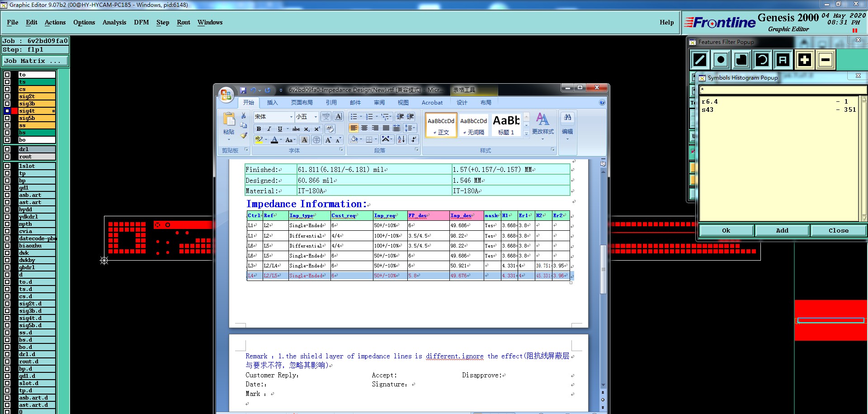Click the Grow Font icon
The width and height of the screenshot is (868, 414).
[x=329, y=140]
